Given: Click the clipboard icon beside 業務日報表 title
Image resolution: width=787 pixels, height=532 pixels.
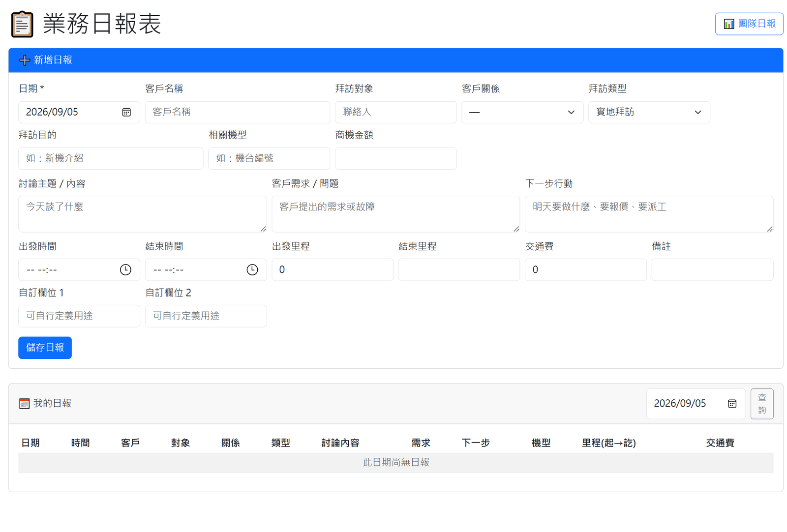Looking at the screenshot, I should tap(22, 24).
